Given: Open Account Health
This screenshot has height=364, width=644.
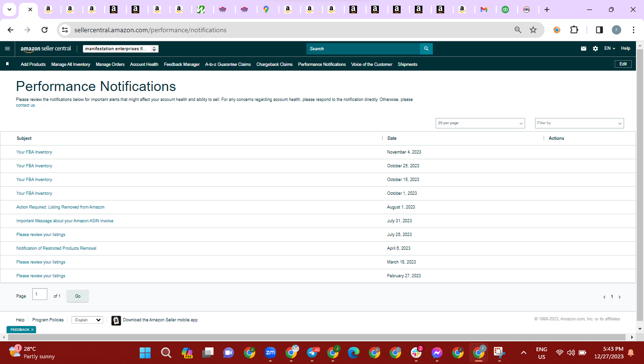Looking at the screenshot, I should coord(144,64).
